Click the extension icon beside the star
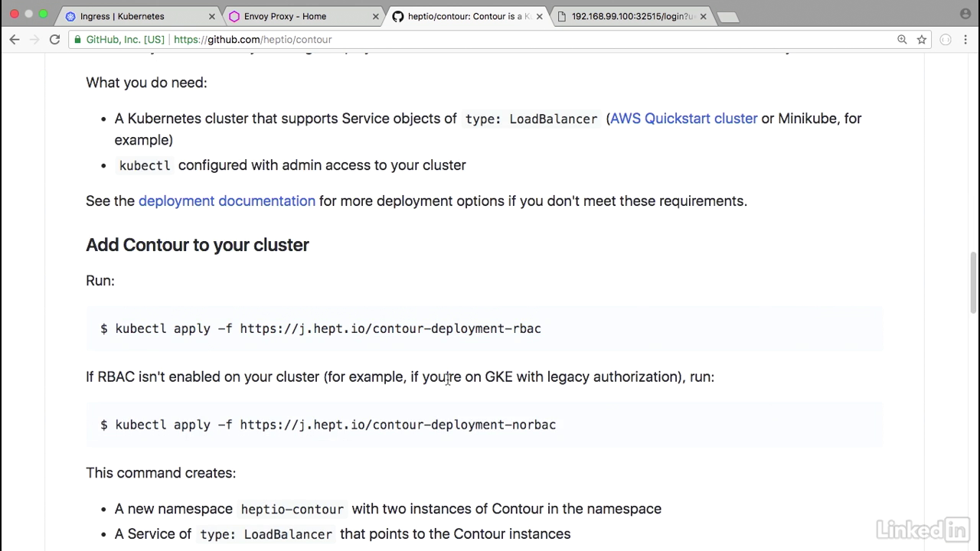 pos(946,40)
